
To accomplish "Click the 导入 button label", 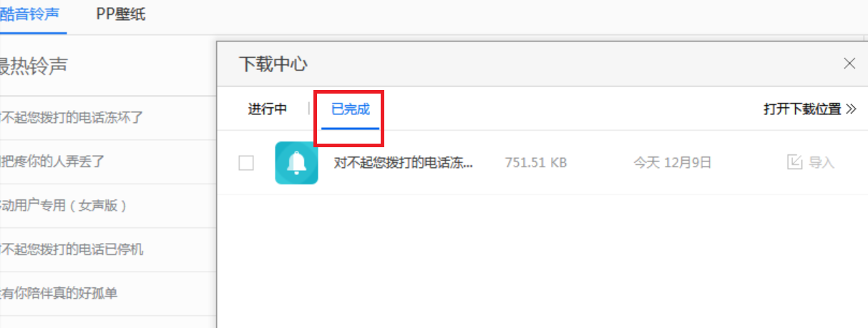I will click(x=821, y=162).
